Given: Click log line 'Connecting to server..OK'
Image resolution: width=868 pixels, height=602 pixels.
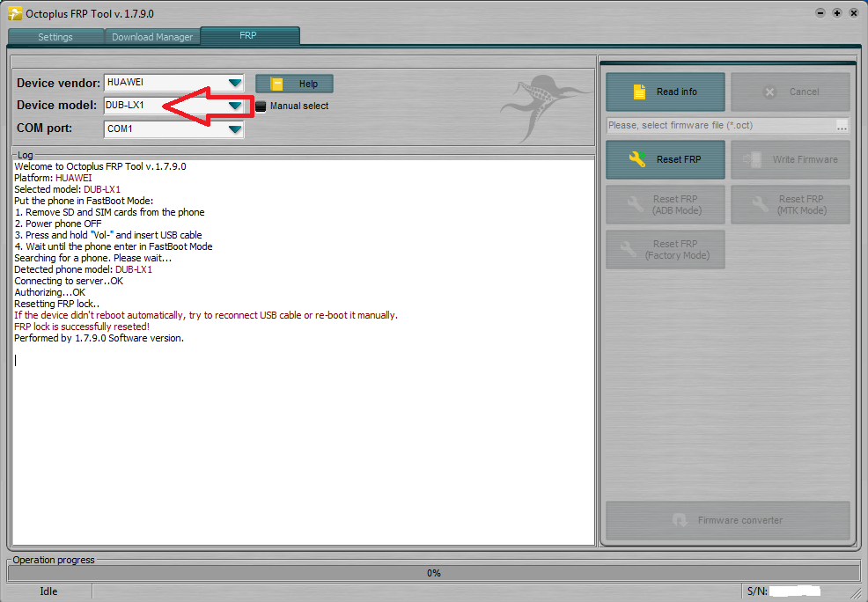Looking at the screenshot, I should coord(69,281).
